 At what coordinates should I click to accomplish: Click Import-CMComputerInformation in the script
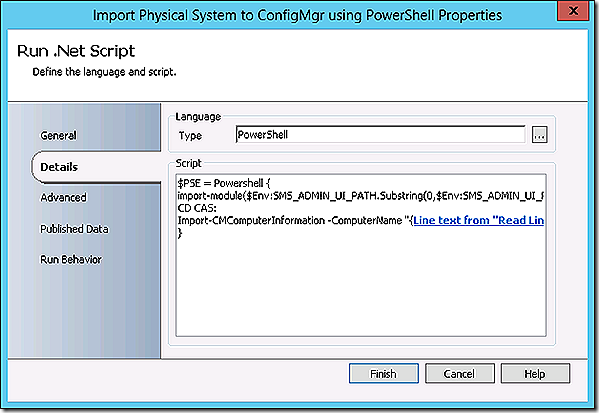[251, 220]
